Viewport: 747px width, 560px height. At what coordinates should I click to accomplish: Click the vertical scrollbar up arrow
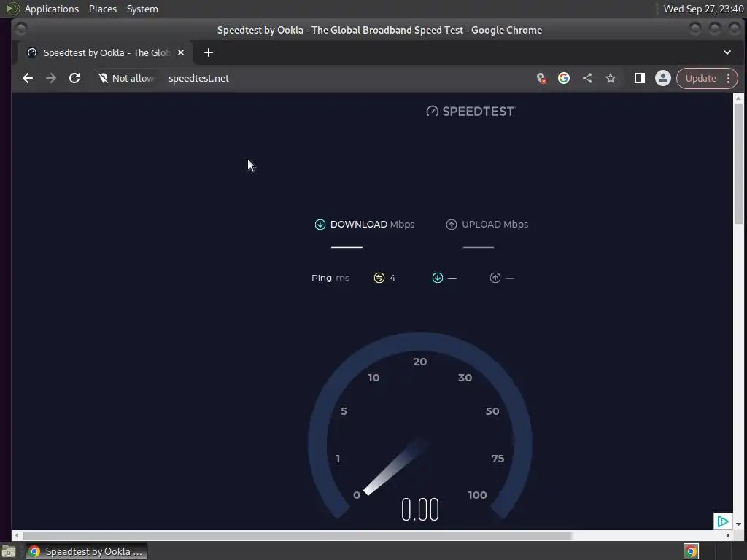[738, 98]
